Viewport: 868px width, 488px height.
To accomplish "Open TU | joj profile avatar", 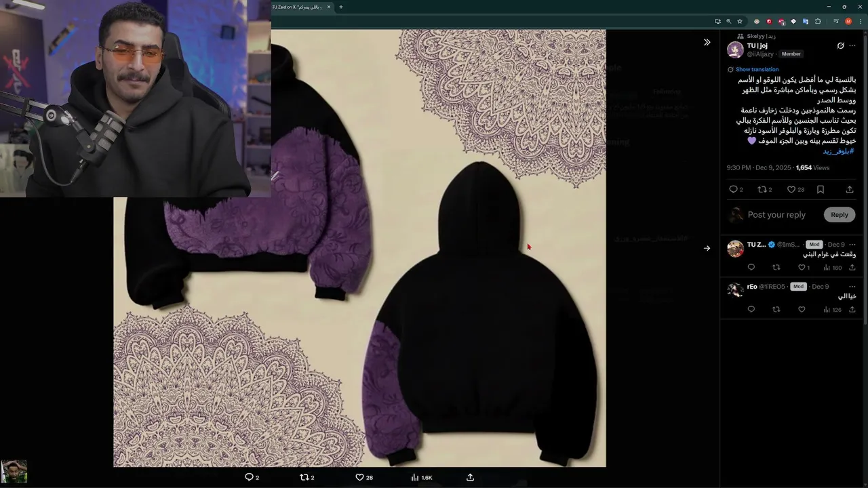I will [735, 49].
